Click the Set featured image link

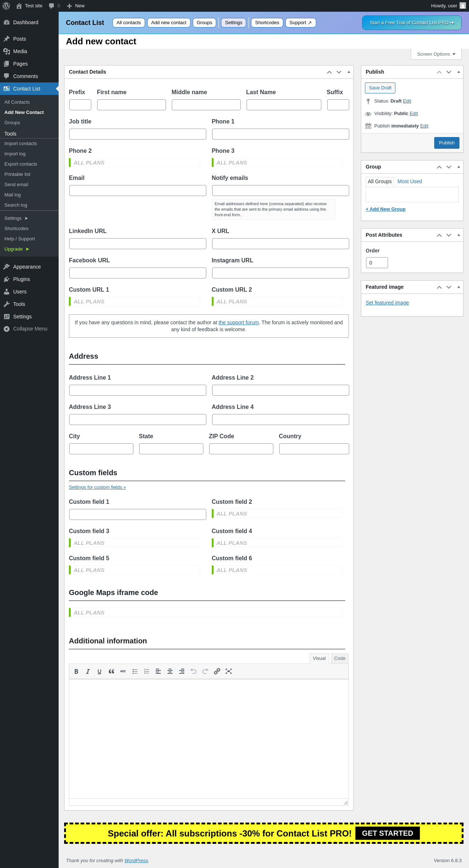[x=387, y=303]
